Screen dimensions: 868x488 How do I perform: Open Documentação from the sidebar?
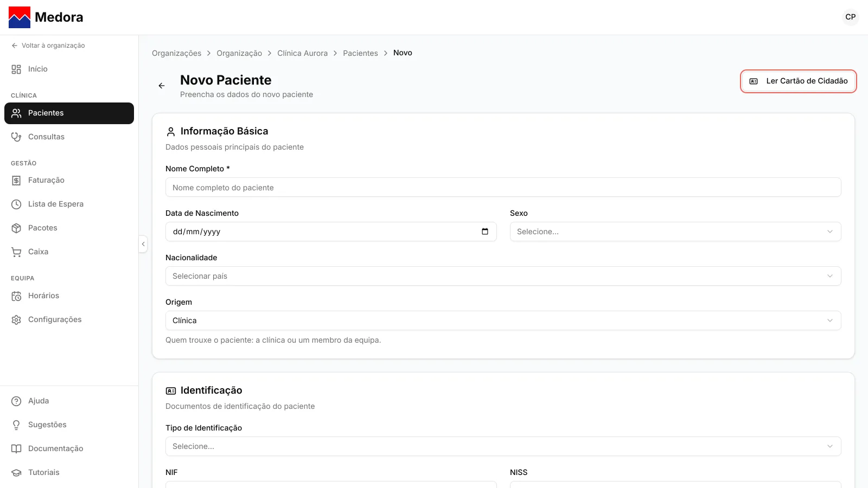click(69, 448)
